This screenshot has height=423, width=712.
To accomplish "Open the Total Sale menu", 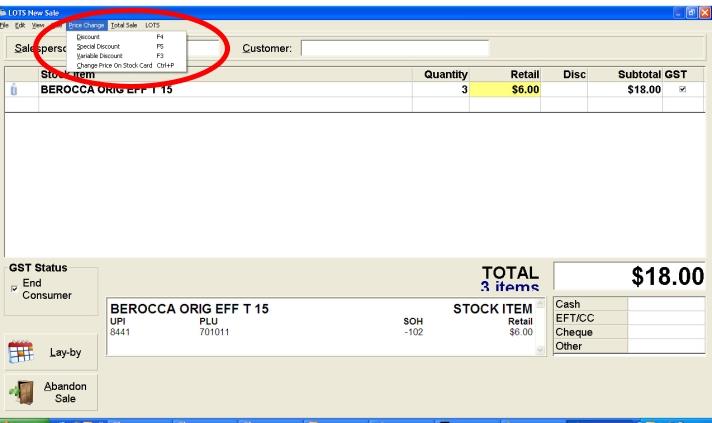I will (123, 24).
